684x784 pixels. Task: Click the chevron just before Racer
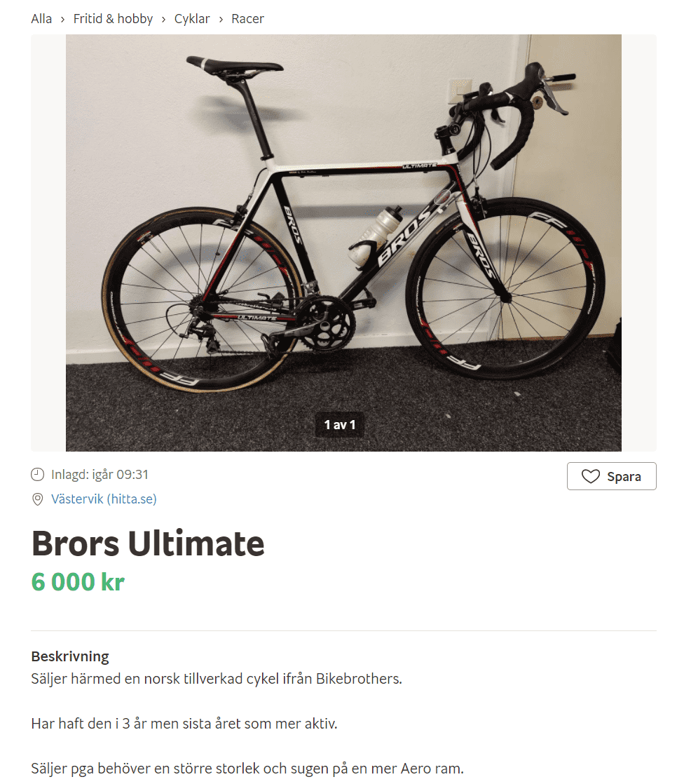(221, 19)
